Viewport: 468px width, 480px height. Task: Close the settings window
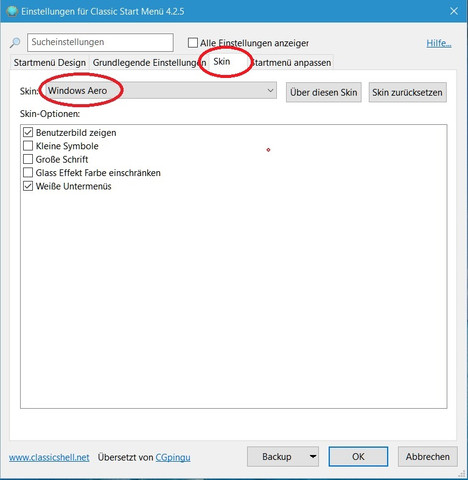(454, 11)
